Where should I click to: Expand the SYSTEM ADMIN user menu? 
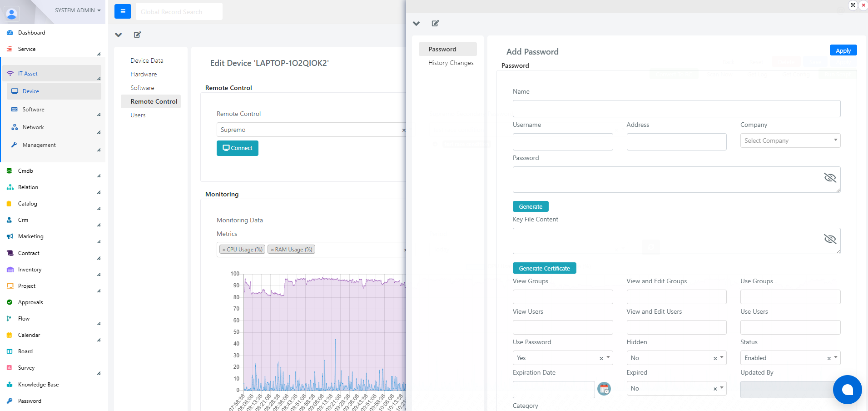[x=78, y=10]
